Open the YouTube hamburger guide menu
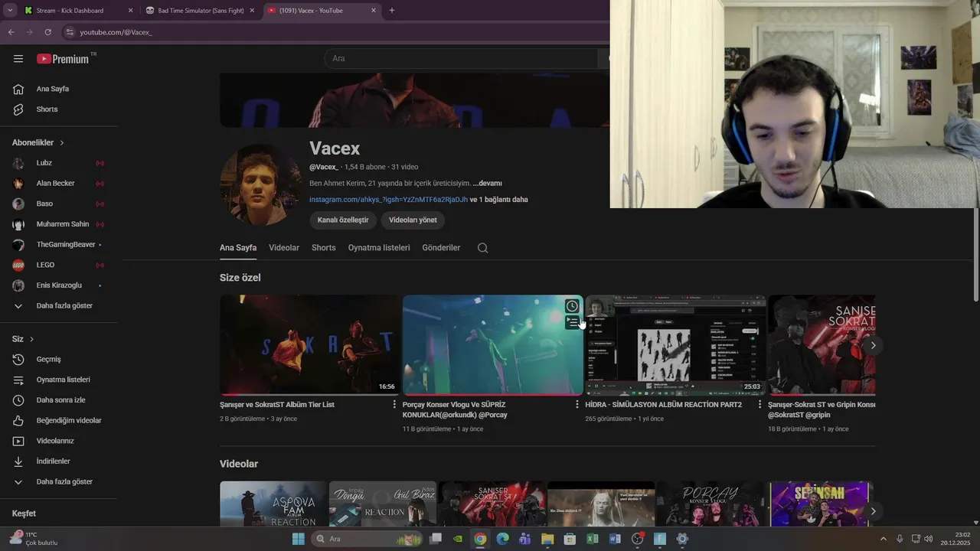This screenshot has height=551, width=980. 18,59
